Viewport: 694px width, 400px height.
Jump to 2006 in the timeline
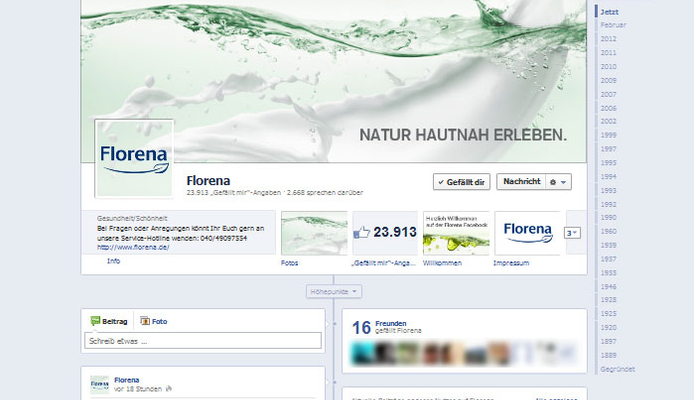[x=608, y=108]
